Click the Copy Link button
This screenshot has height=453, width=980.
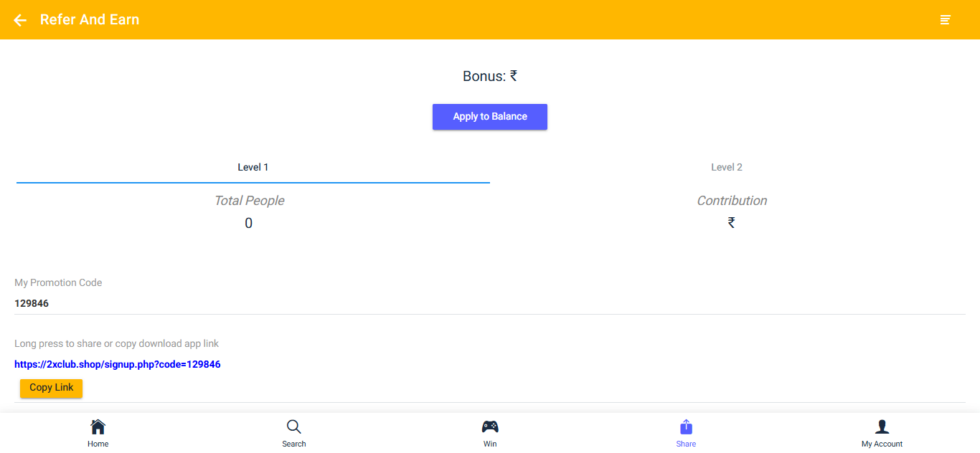52,388
